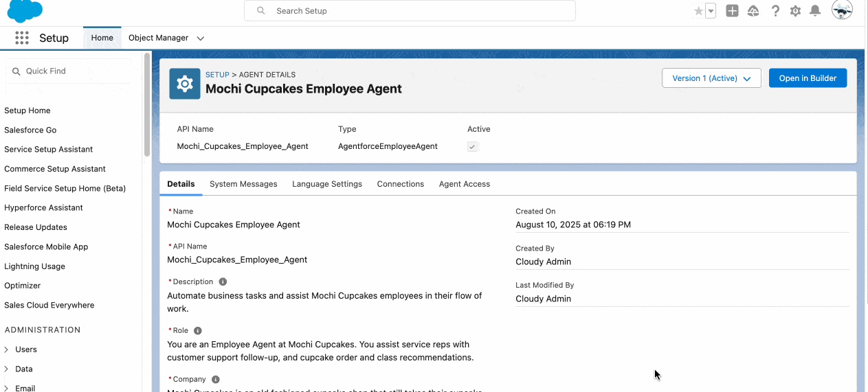Image resolution: width=868 pixels, height=392 pixels.
Task: Open Release Updates in sidebar
Action: 36,227
